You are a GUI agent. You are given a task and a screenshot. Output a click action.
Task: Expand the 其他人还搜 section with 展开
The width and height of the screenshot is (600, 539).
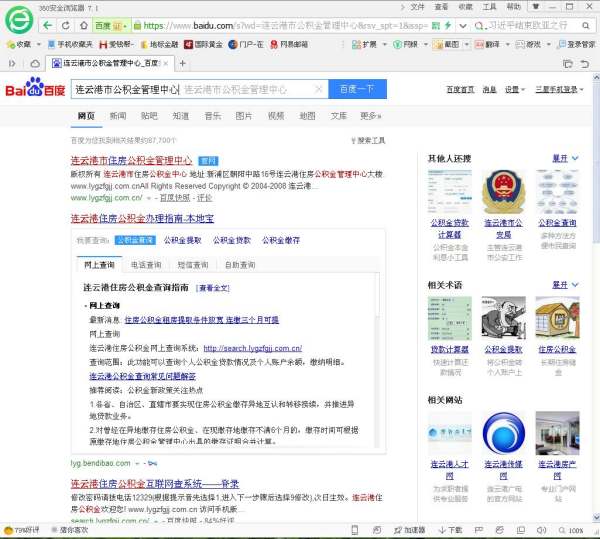coord(565,158)
